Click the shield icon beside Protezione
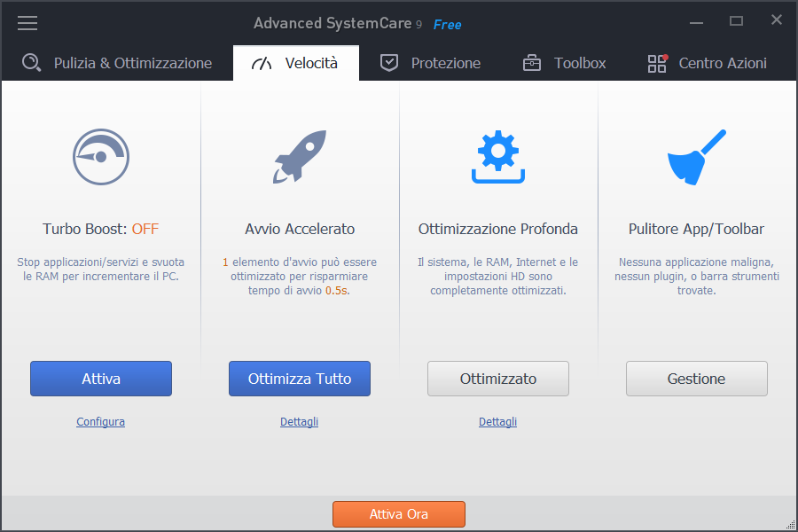 click(389, 63)
